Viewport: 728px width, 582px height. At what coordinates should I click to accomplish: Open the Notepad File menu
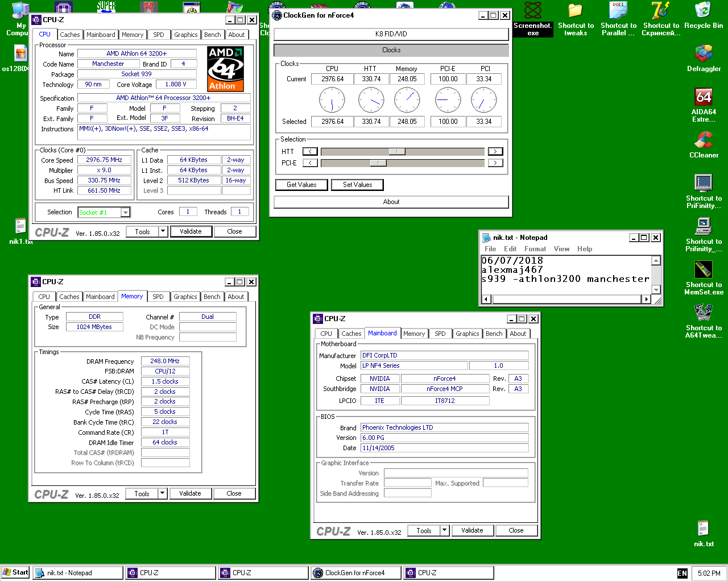(x=490, y=249)
